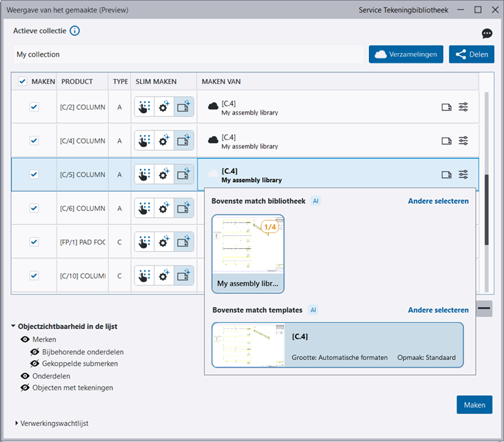The image size is (504, 442).
Task: Click the info icon beside Actieve collectie
Action: 75,31
